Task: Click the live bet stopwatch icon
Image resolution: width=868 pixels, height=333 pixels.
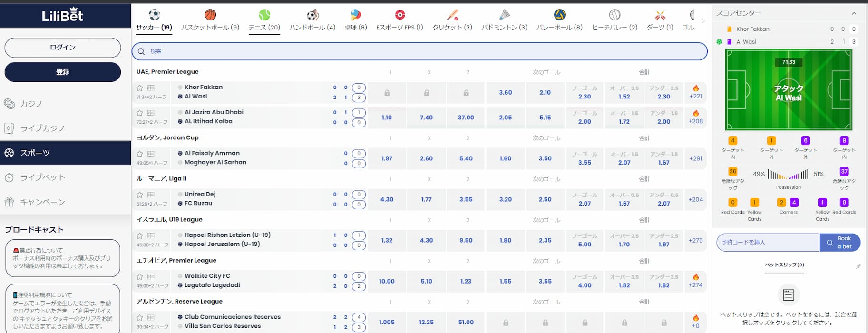Action: click(x=9, y=177)
